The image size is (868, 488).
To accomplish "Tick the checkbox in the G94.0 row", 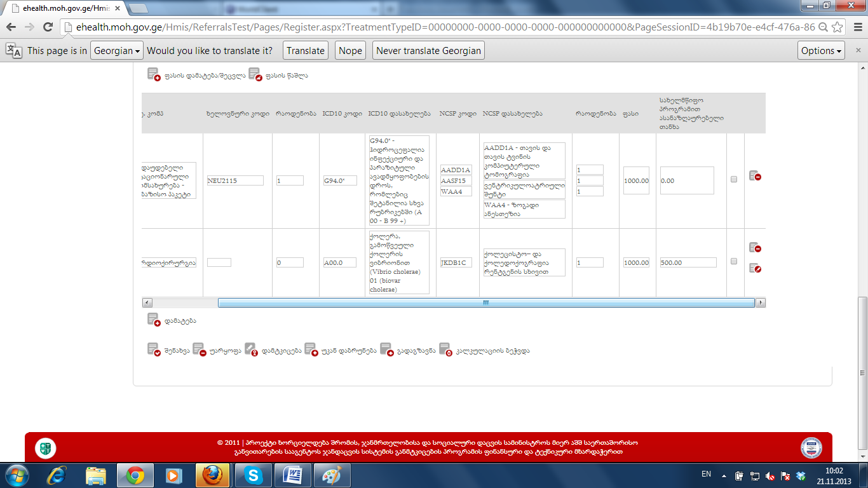I will click(734, 180).
